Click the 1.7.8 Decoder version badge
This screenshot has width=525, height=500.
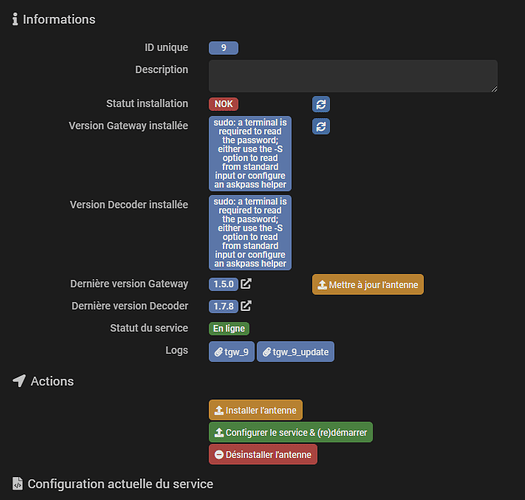(223, 306)
